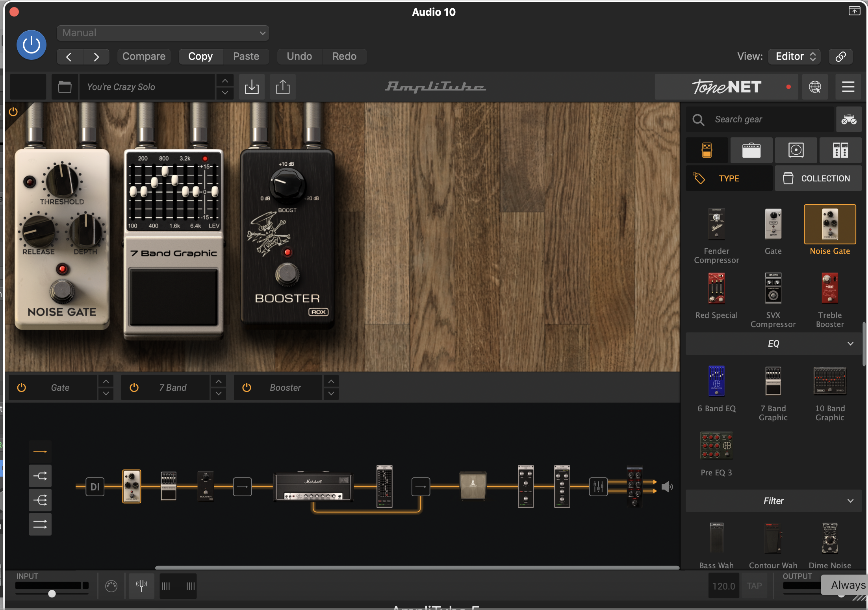Click the Copy button
Screen dimensions: 868x610
point(200,57)
